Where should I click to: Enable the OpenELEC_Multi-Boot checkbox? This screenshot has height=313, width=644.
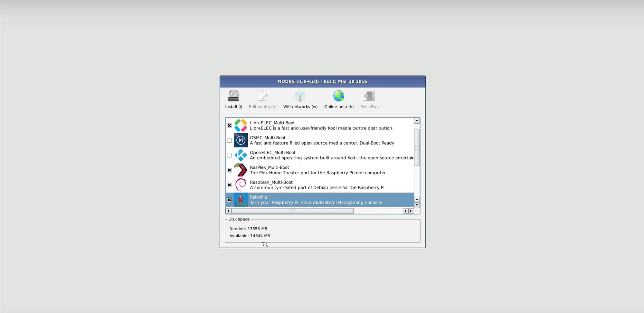(x=229, y=155)
